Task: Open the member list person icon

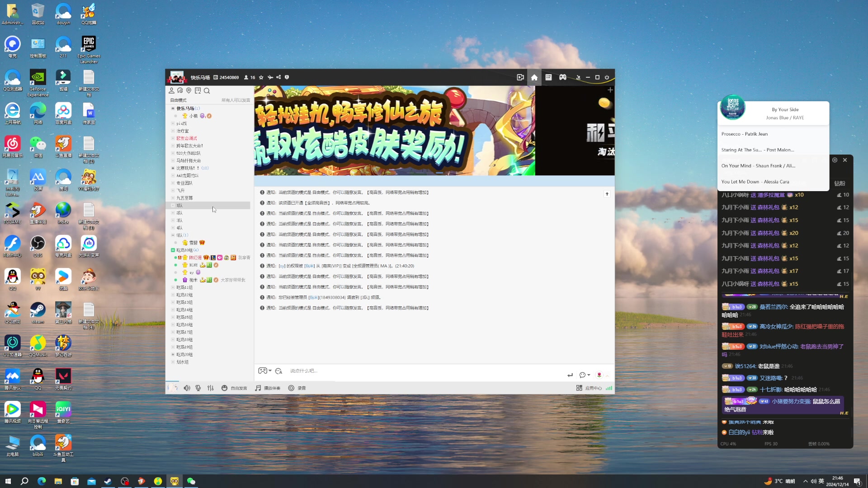Action: point(172,90)
